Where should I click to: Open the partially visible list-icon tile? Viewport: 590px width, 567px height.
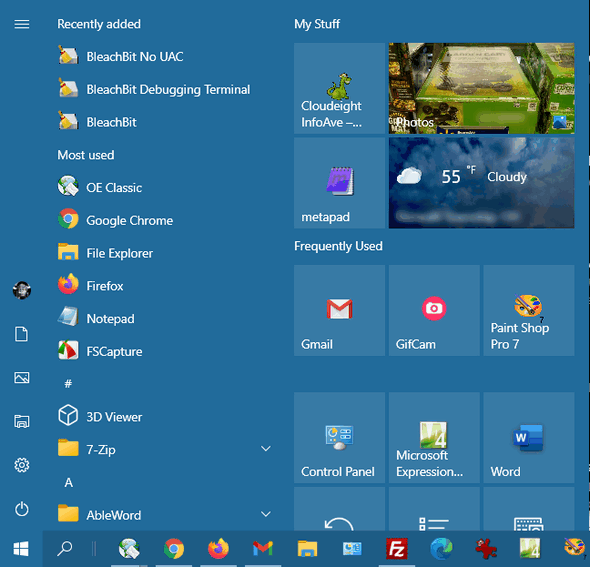pos(434,509)
